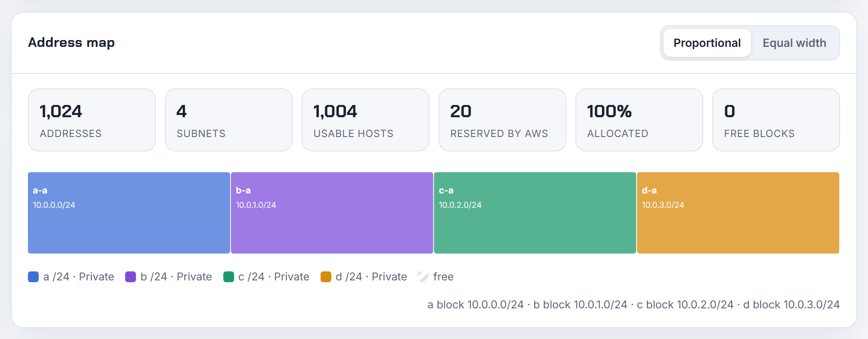Select the a-a 10.0.0.0/24 subnet block
Viewport: 868px width, 339px height.
129,213
